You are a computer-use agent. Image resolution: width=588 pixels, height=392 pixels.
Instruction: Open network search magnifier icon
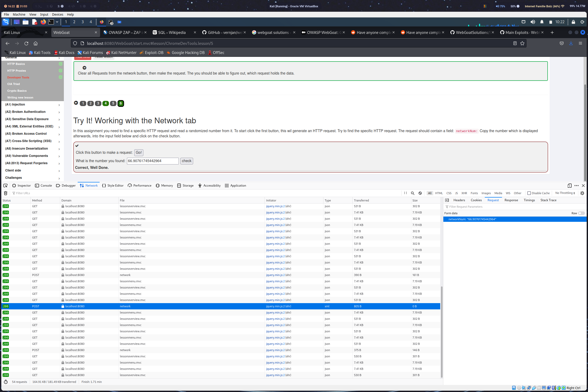click(x=413, y=193)
